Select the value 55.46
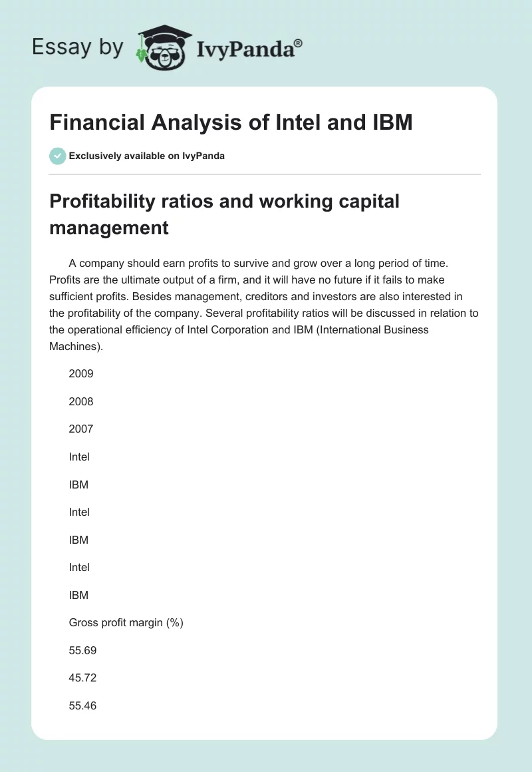 tap(82, 706)
